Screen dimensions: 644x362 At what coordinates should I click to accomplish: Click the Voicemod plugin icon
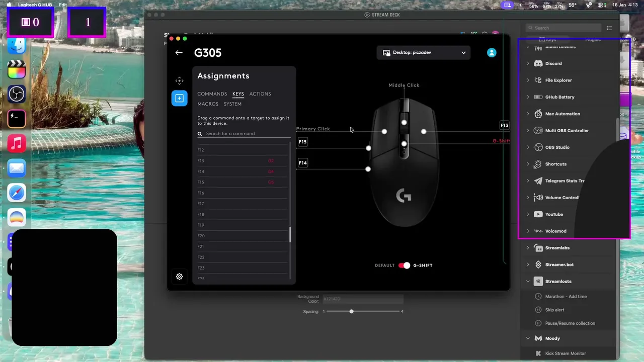click(x=538, y=231)
